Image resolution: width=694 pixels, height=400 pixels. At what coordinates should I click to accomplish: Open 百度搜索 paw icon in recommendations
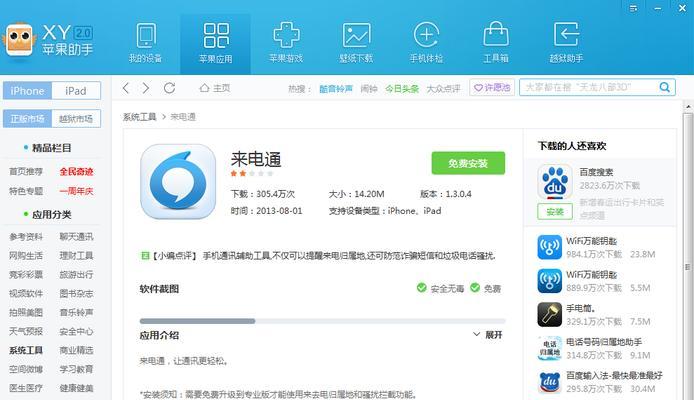pos(555,182)
